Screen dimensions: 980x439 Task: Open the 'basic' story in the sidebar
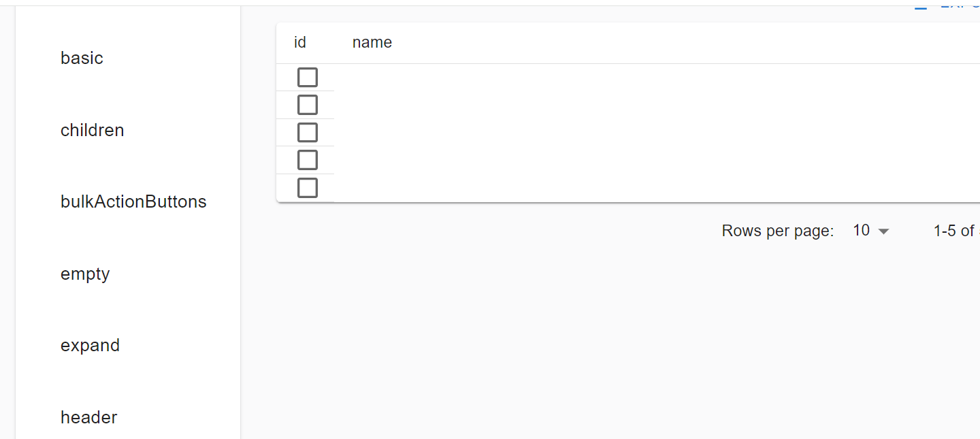82,58
